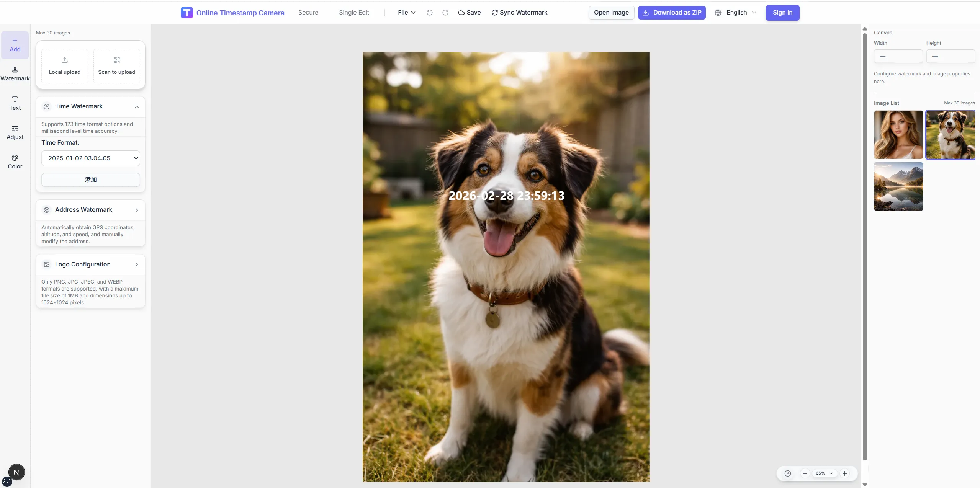Click the redo icon
The height and width of the screenshot is (488, 980).
pyautogui.click(x=445, y=12)
